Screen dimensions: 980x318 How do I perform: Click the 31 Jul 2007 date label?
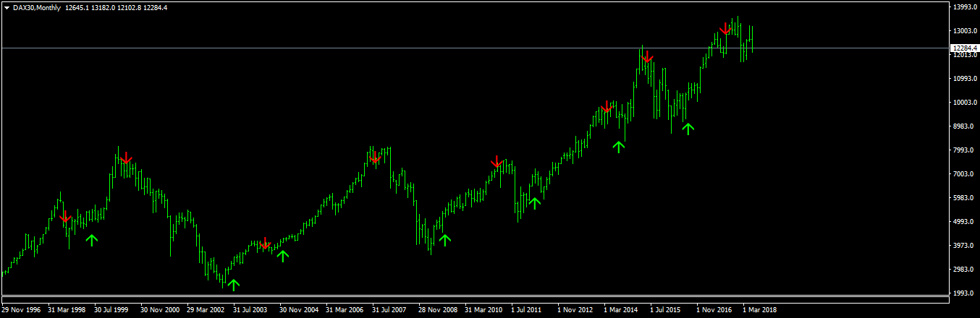391,309
